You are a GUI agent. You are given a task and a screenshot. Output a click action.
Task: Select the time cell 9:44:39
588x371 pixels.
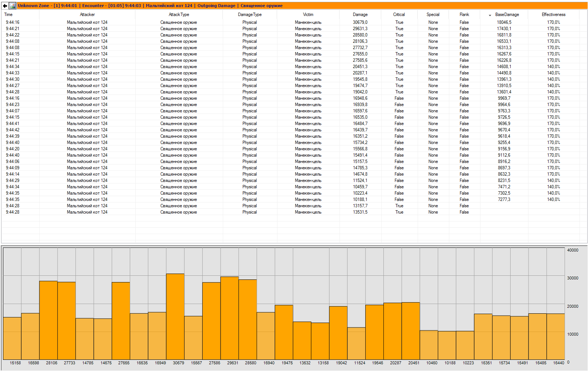coord(13,136)
